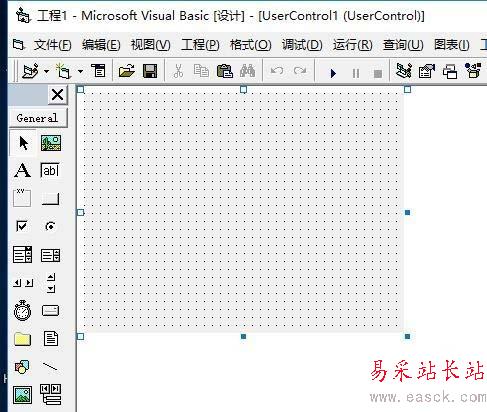Select the Pointer tool in toolbox
The width and height of the screenshot is (487, 412).
tap(23, 143)
